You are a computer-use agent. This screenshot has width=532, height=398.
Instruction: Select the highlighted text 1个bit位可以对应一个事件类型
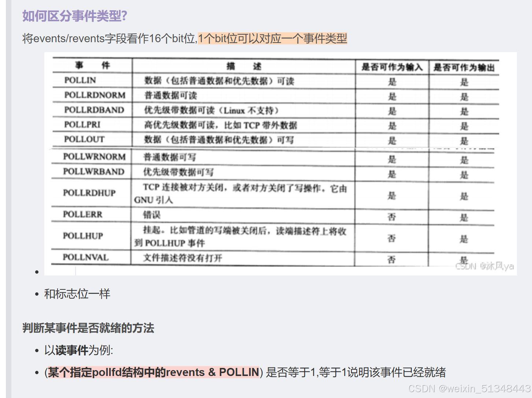[x=273, y=38]
